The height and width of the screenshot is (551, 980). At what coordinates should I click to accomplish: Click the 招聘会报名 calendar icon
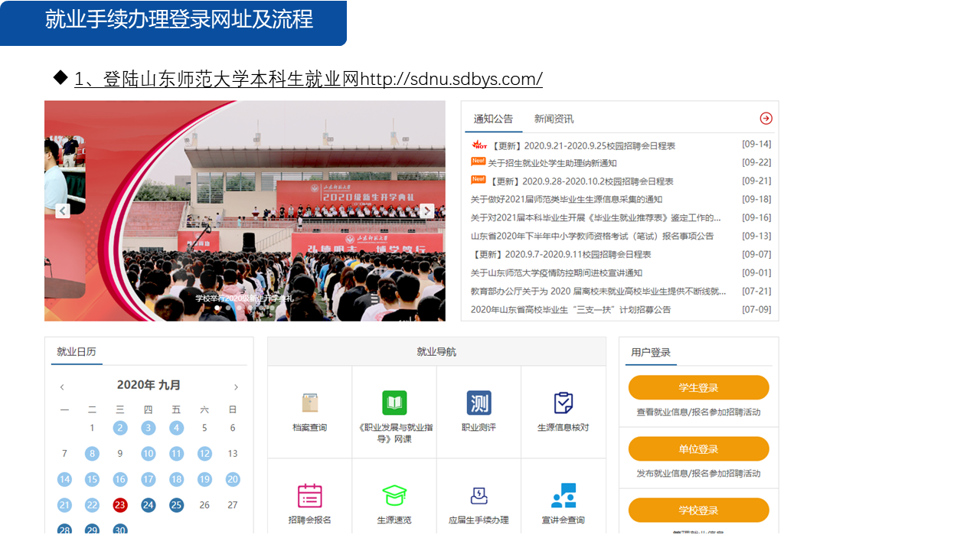pos(309,496)
